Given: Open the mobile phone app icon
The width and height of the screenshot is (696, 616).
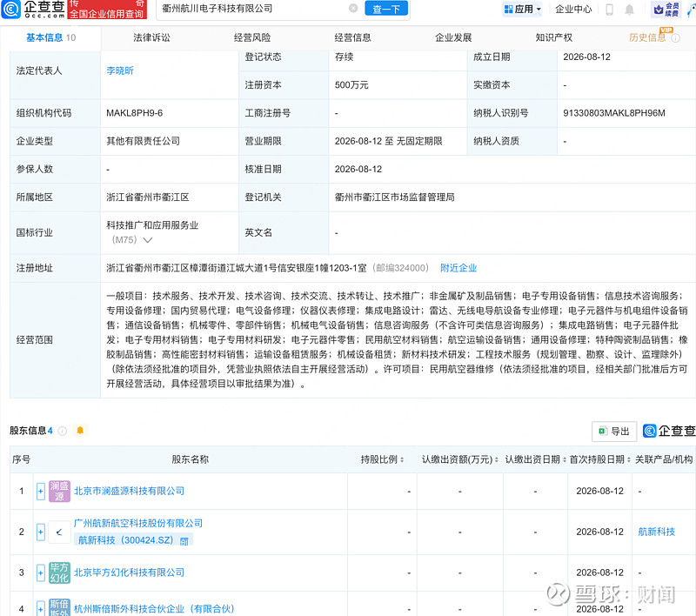Looking at the screenshot, I should [610, 9].
